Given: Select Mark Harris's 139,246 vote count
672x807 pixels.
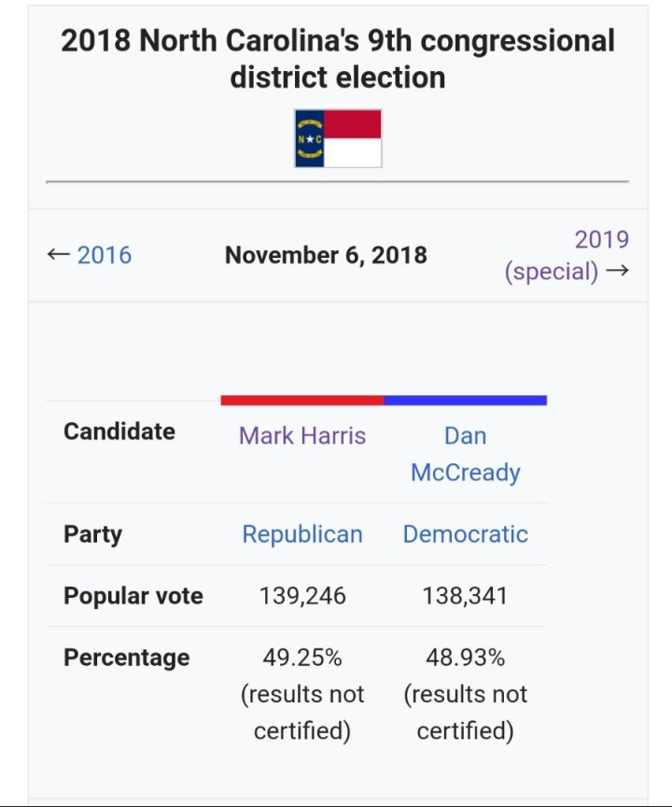Looking at the screenshot, I should pos(302,596).
